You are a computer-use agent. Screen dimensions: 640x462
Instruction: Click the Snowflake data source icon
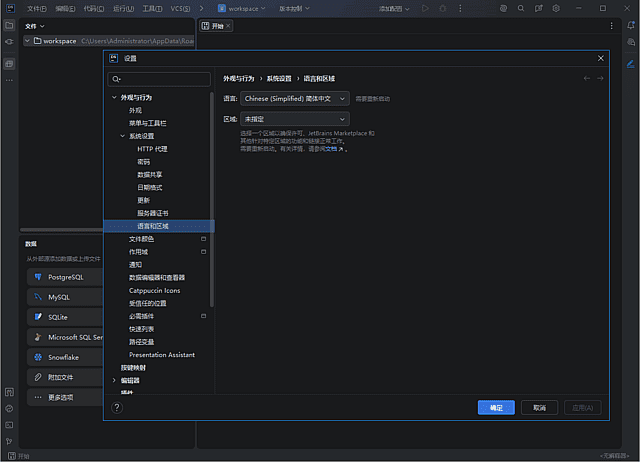(37, 357)
